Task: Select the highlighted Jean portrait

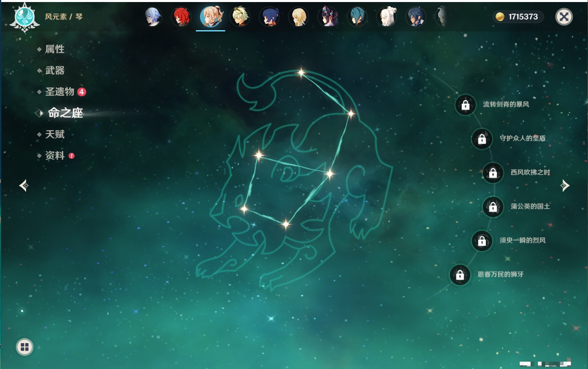Action: coord(211,16)
